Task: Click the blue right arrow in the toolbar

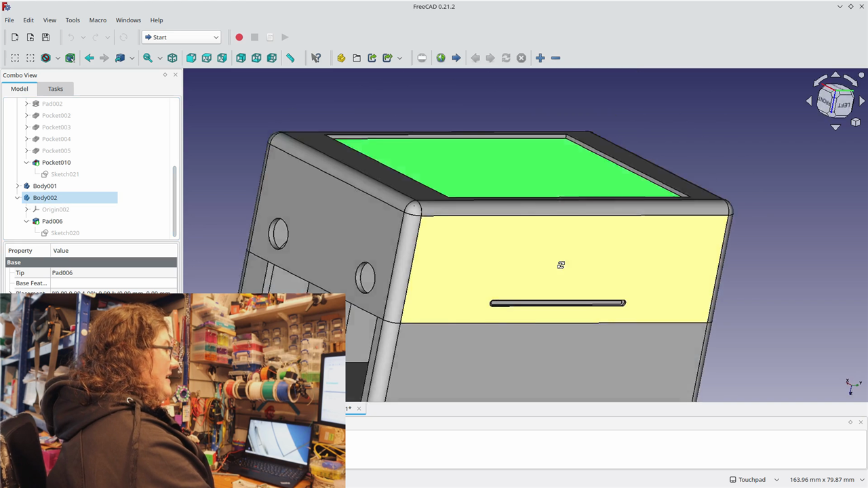Action: click(456, 58)
